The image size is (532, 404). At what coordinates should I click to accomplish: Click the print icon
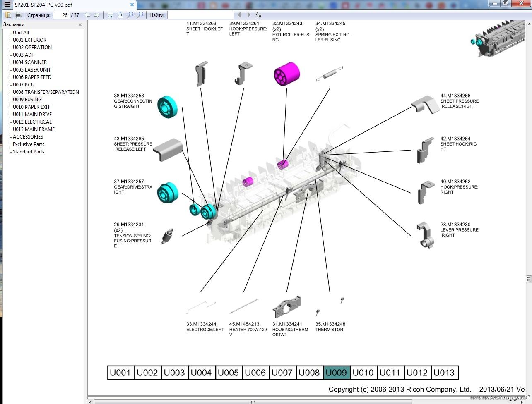pyautogui.click(x=18, y=15)
